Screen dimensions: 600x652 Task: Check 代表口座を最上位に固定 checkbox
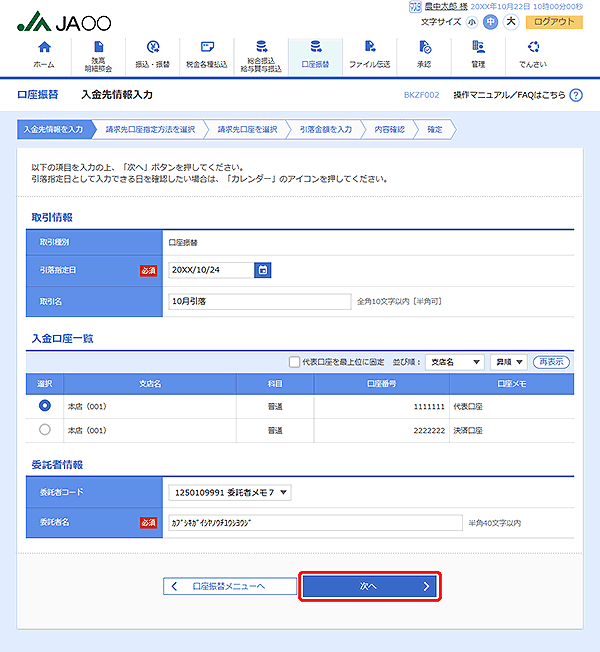[x=294, y=362]
